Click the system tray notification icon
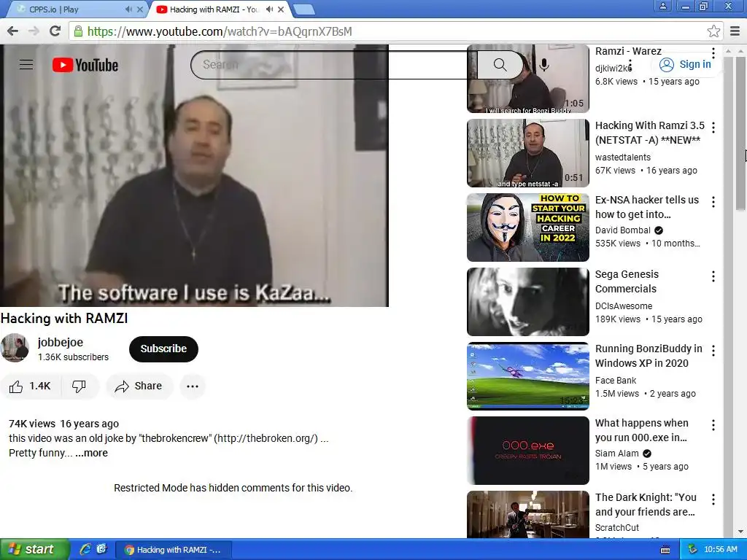 (692, 550)
